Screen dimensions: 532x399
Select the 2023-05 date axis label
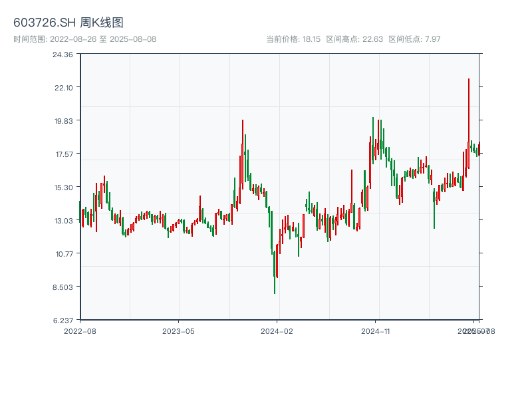click(x=178, y=331)
